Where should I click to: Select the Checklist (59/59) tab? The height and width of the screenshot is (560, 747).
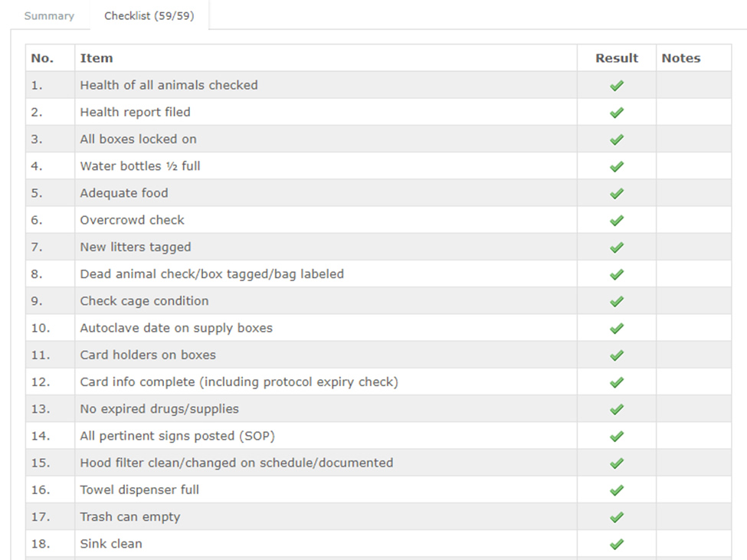[x=149, y=16]
